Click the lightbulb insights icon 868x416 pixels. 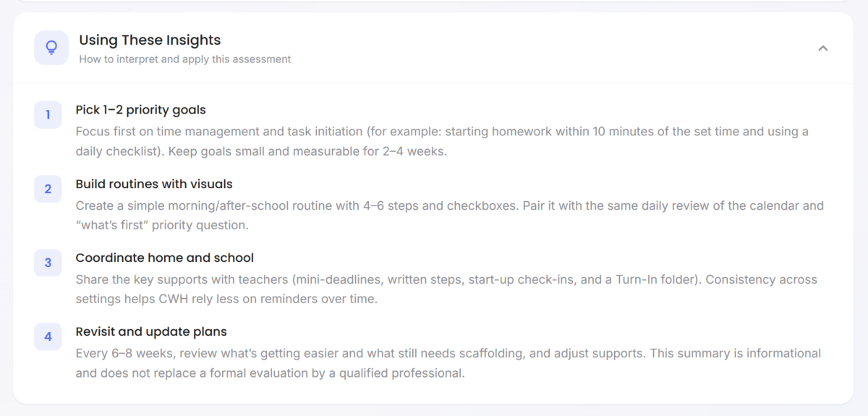pyautogui.click(x=51, y=48)
